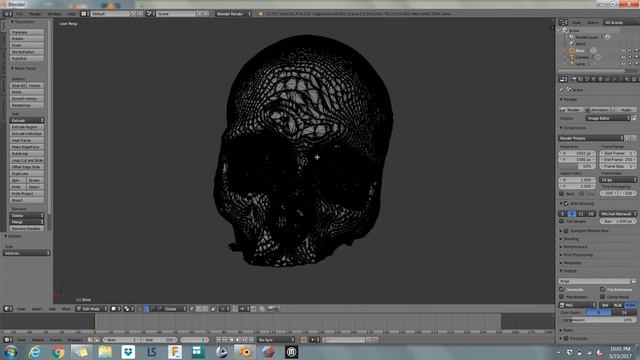Image resolution: width=640 pixels, height=360 pixels.
Task: Toggle the Anti-Aliasing checkbox
Action: 566,203
